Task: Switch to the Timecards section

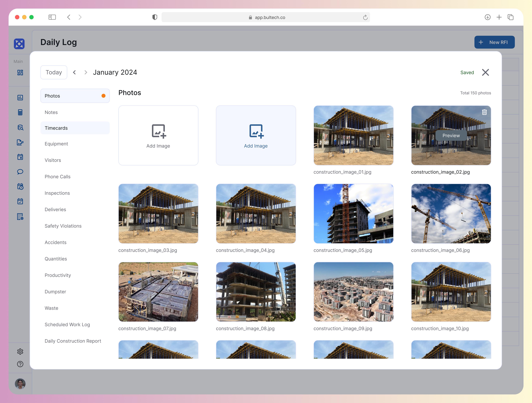Action: point(75,128)
